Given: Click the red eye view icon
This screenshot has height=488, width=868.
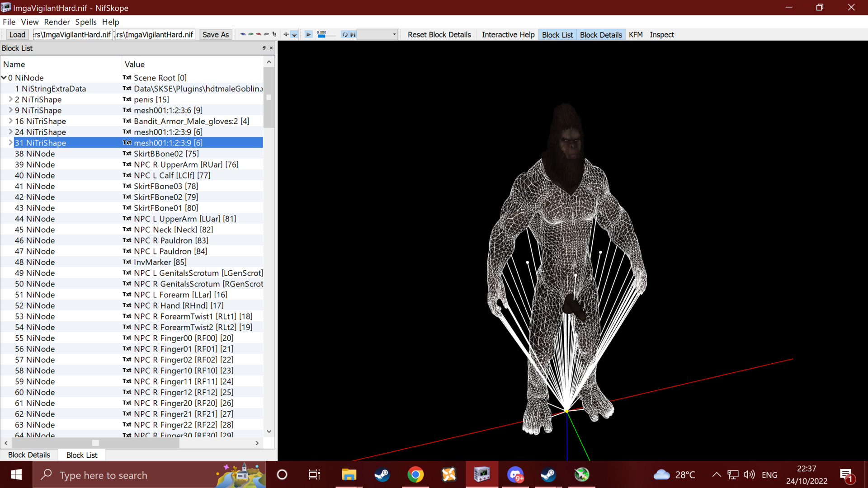Looking at the screenshot, I should 259,34.
